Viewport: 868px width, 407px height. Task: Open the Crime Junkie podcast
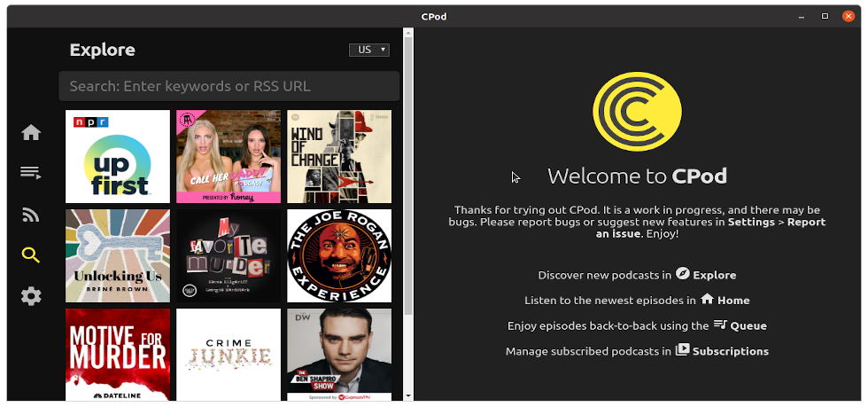[x=229, y=355]
